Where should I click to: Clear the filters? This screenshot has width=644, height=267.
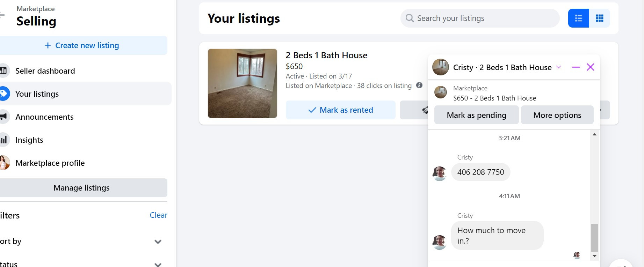click(158, 215)
